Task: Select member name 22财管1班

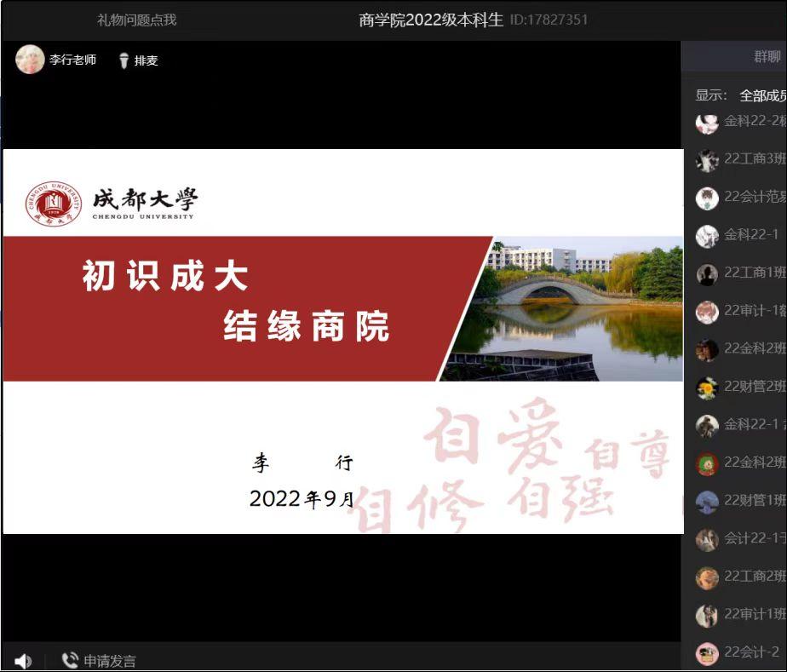Action: (x=755, y=500)
